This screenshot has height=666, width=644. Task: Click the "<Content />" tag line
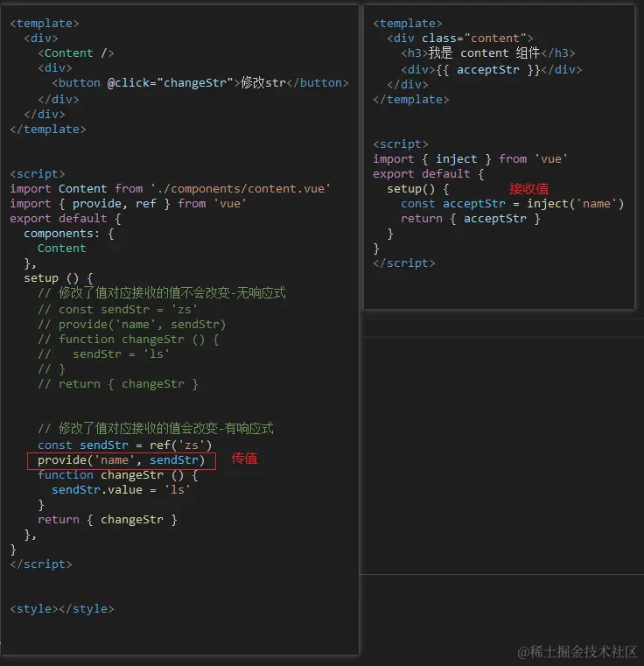click(76, 53)
